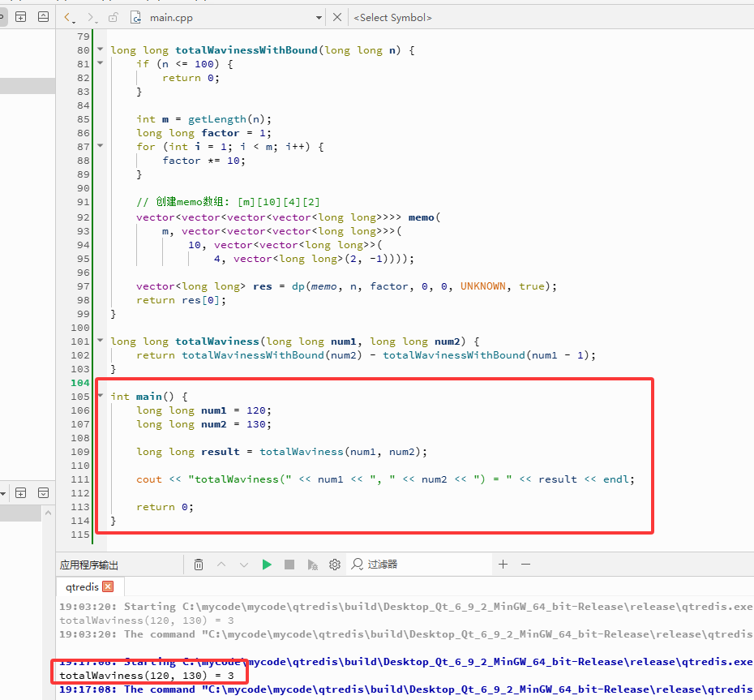The image size is (754, 700).
Task: Click line number 104 in the gutter
Action: 79,383
